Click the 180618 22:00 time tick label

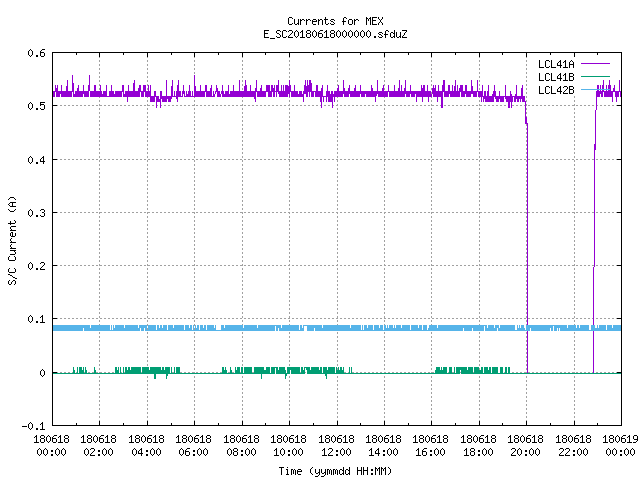click(x=573, y=446)
